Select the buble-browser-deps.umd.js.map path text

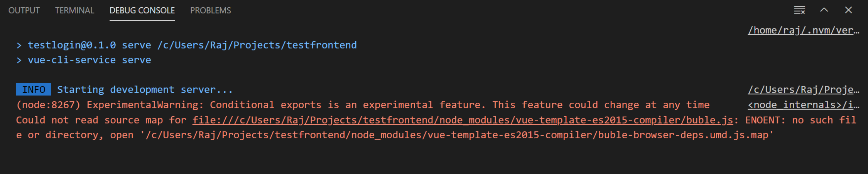pyautogui.click(x=457, y=135)
